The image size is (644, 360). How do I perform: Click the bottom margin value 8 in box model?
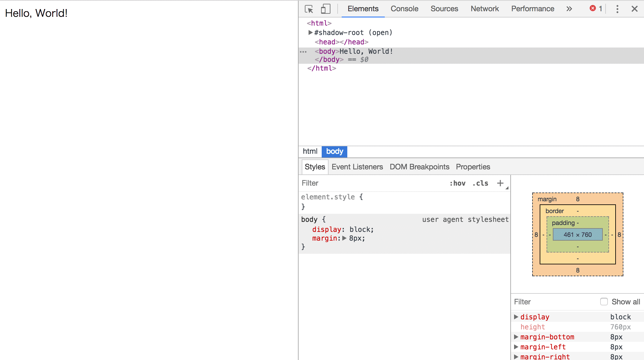pyautogui.click(x=577, y=270)
